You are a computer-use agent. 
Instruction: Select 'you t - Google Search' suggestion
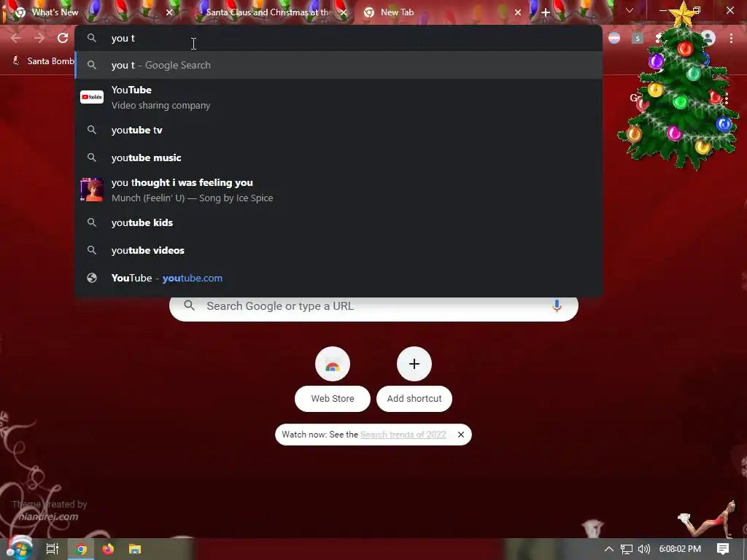(x=338, y=65)
